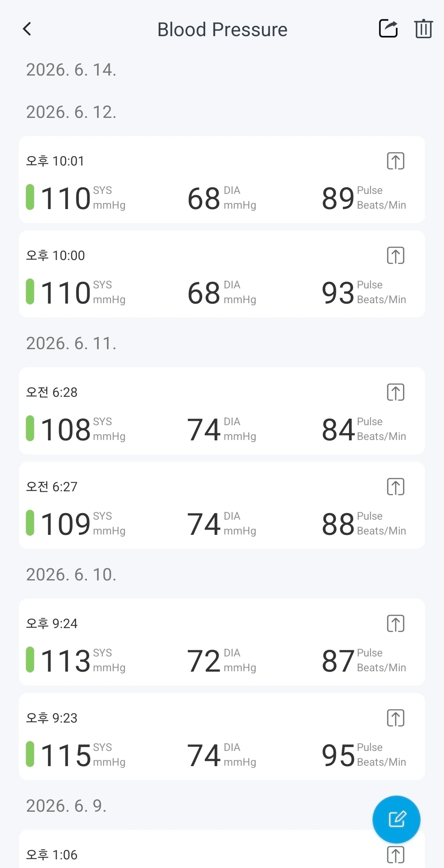
Task: Upload the 오후 10:00 reading
Action: point(395,256)
